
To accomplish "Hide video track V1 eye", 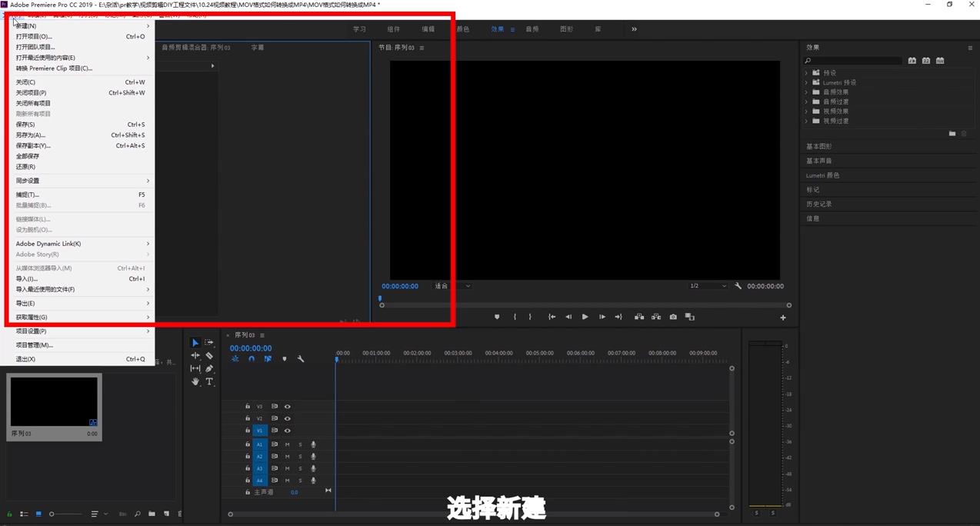I will 288,431.
